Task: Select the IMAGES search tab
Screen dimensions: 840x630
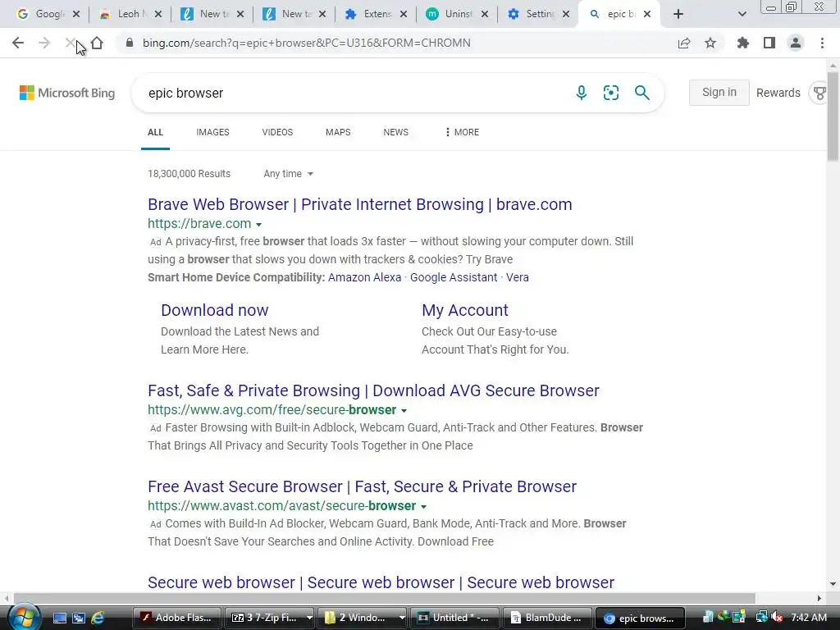Action: tap(212, 132)
